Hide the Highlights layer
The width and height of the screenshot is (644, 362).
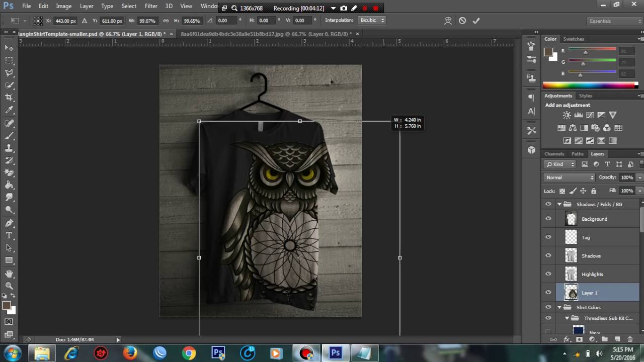pyautogui.click(x=548, y=274)
